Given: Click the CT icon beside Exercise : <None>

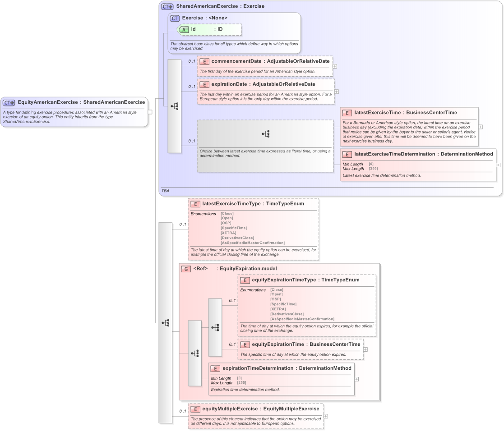Looking at the screenshot, I should click(175, 18).
